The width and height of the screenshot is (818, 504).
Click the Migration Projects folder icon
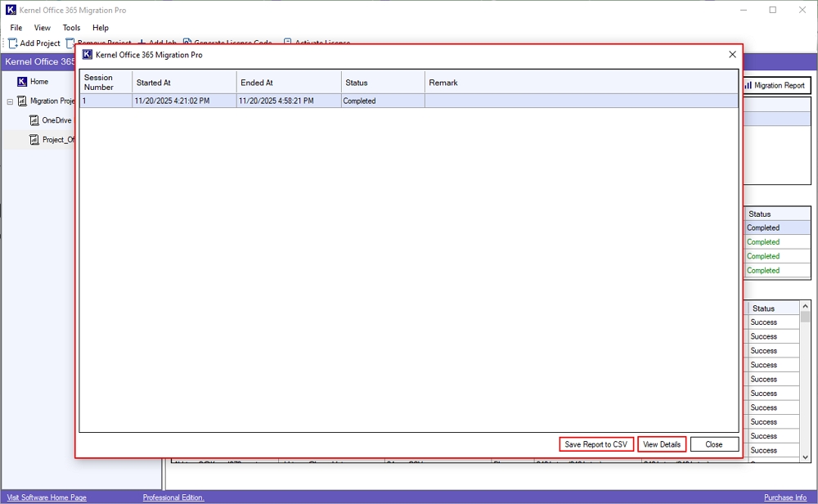pyautogui.click(x=22, y=101)
